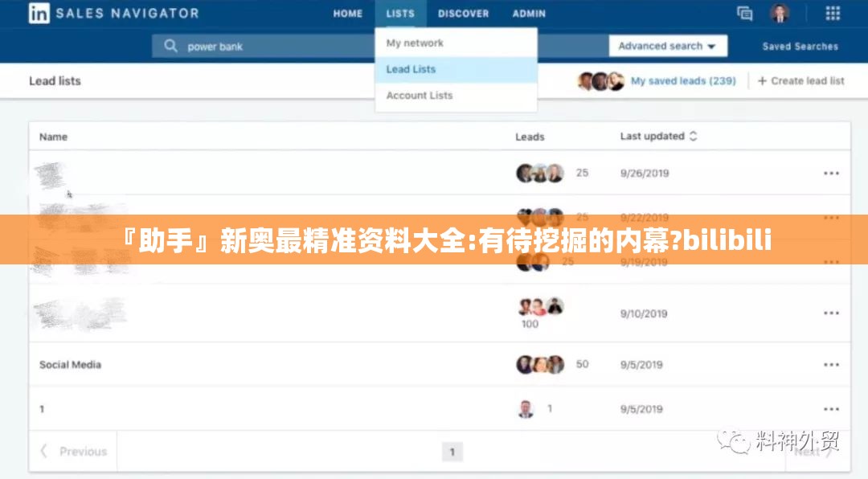Click the search magnifier icon
Image resolution: width=868 pixels, height=479 pixels.
point(170,46)
